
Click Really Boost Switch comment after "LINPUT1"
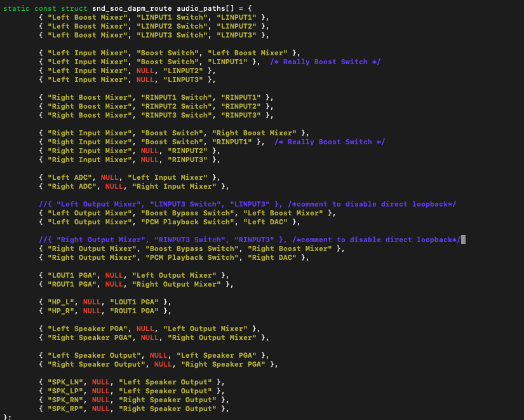pos(325,62)
